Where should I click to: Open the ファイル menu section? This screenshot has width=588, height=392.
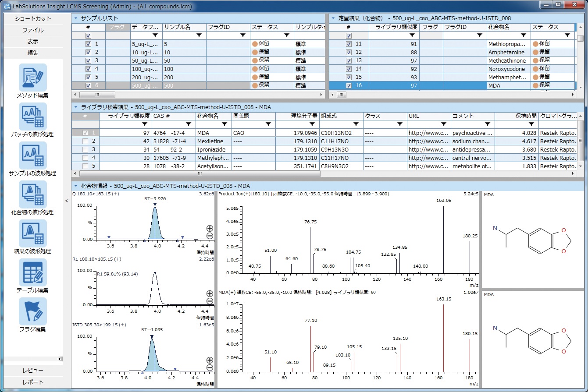click(33, 30)
